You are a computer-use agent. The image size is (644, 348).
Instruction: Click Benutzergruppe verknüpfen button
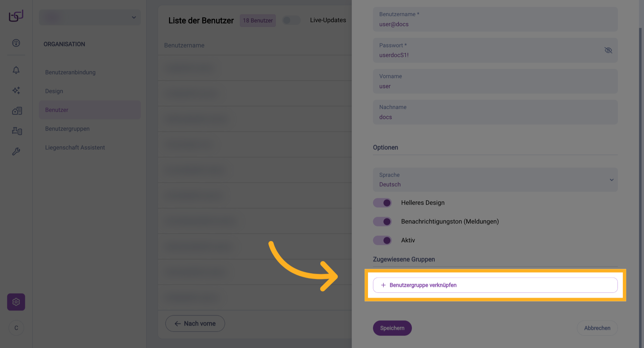click(x=495, y=285)
